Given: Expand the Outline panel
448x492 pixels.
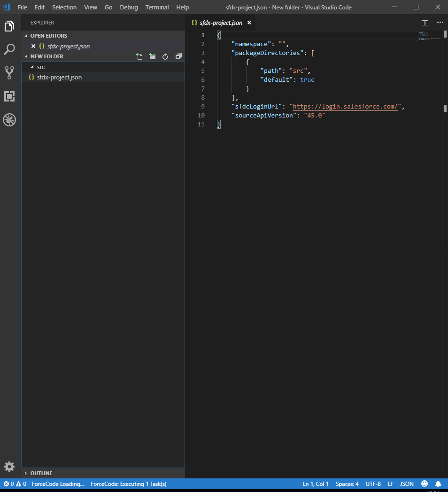Looking at the screenshot, I should [41, 473].
